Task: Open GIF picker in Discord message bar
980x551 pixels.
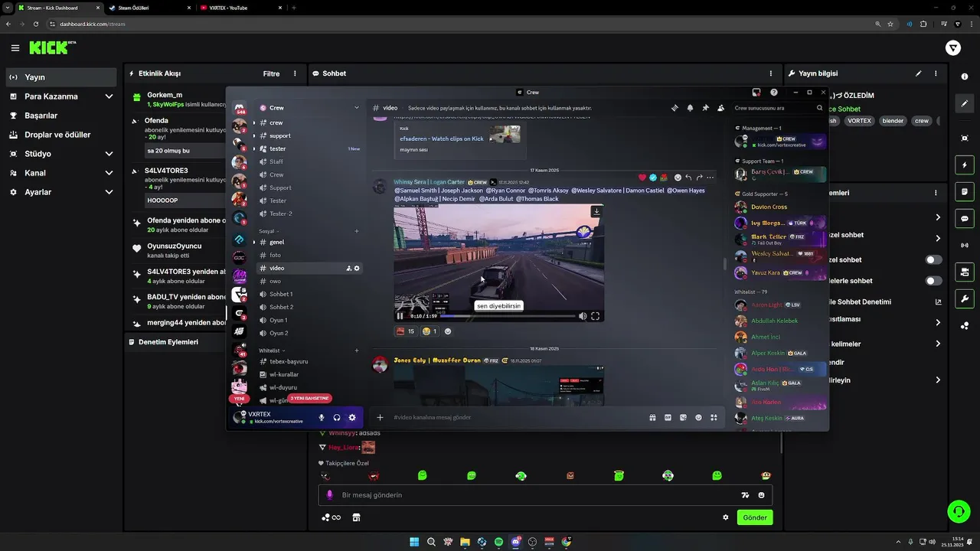Action: 668,417
